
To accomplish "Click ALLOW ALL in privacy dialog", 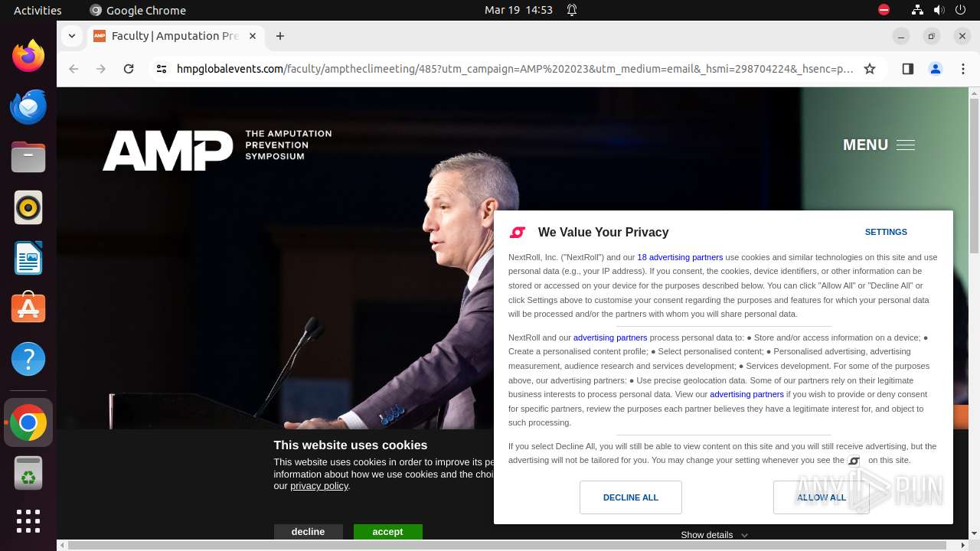I will tap(822, 497).
